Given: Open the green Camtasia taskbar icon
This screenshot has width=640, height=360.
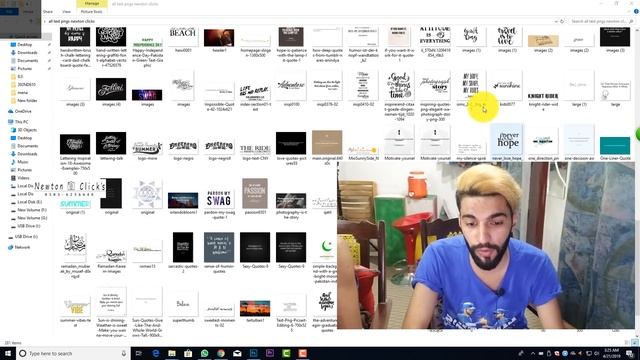Looking at the screenshot, I should pyautogui.click(x=286, y=353).
